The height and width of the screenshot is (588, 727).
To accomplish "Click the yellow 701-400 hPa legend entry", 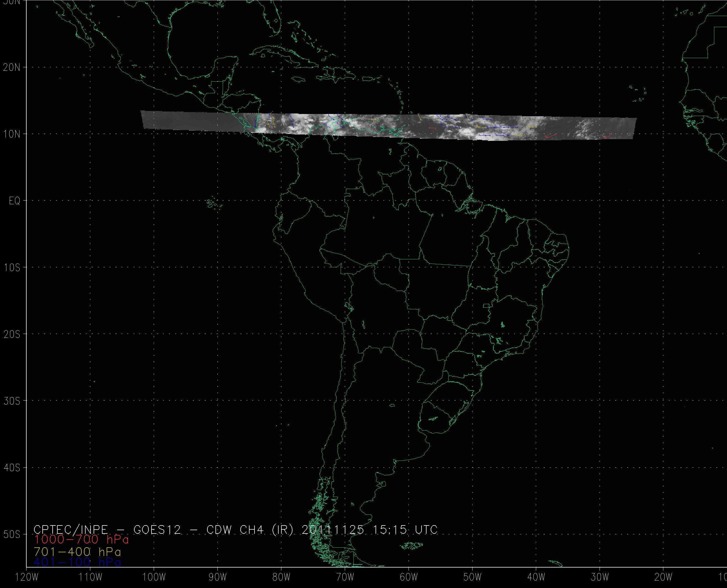I will point(77,552).
